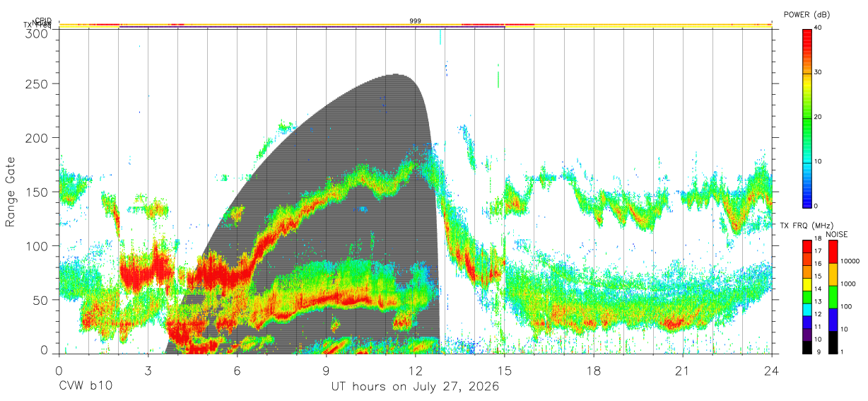Pick the red top noise color segment
Screen dimensions: 868x401
click(832, 252)
